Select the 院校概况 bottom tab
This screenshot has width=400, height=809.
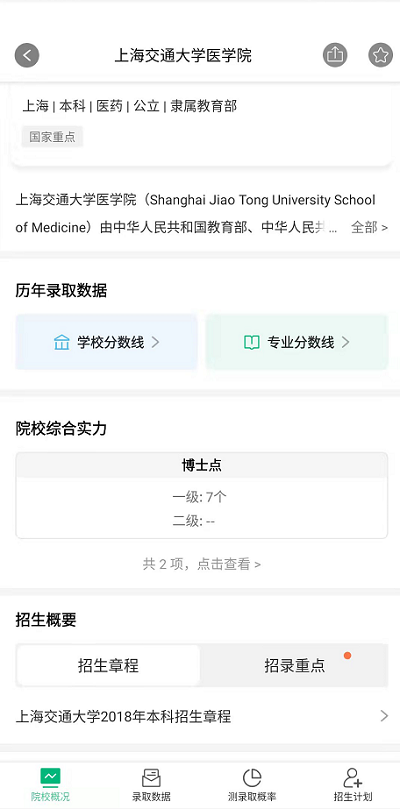tap(50, 784)
